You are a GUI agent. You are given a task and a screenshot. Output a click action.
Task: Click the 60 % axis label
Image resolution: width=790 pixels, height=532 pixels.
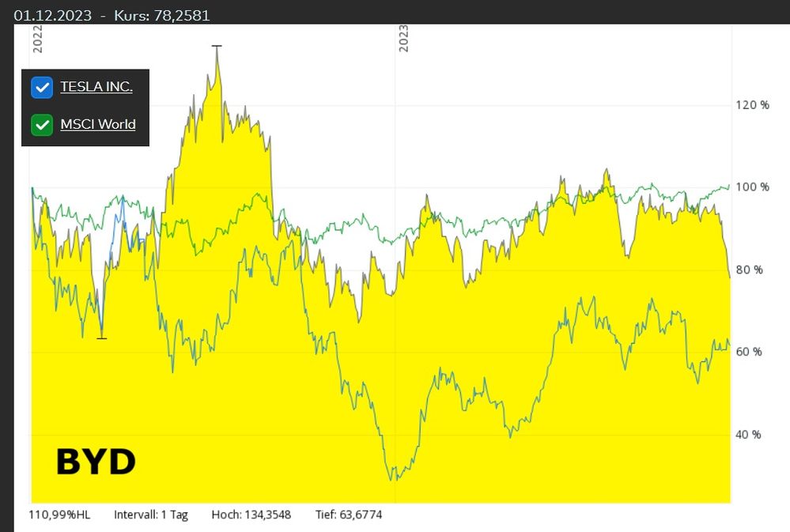749,352
